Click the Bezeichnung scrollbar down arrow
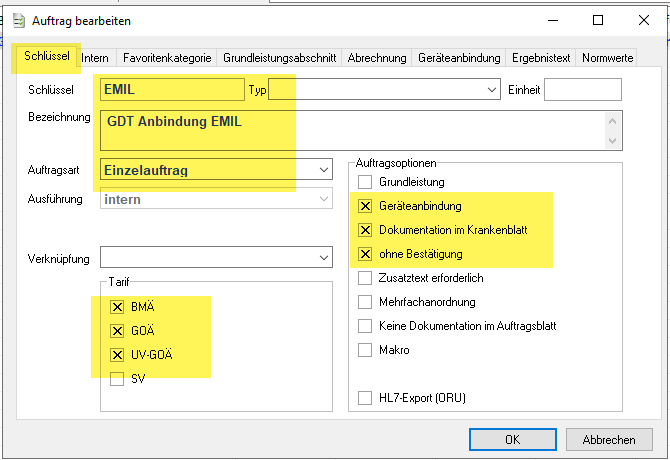 (x=612, y=141)
